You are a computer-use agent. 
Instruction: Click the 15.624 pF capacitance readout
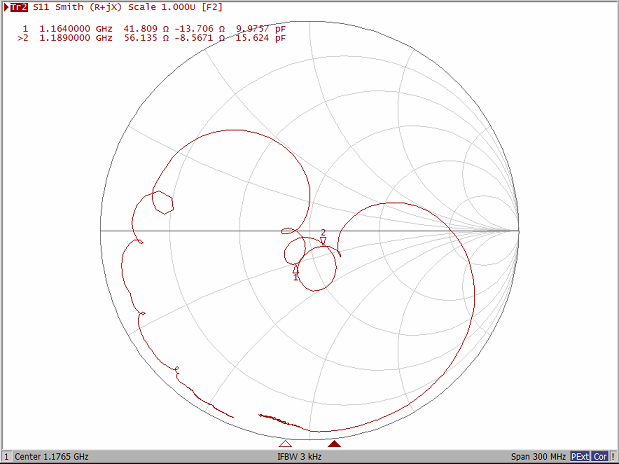259,38
